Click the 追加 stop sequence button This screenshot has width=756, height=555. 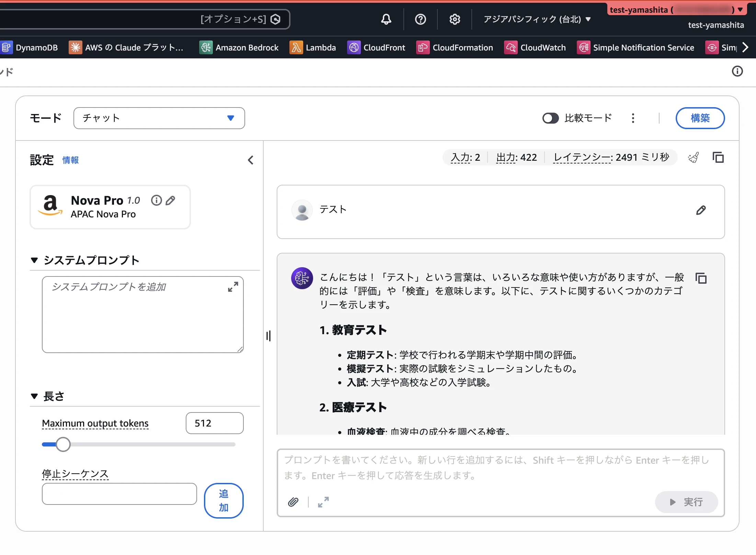224,500
